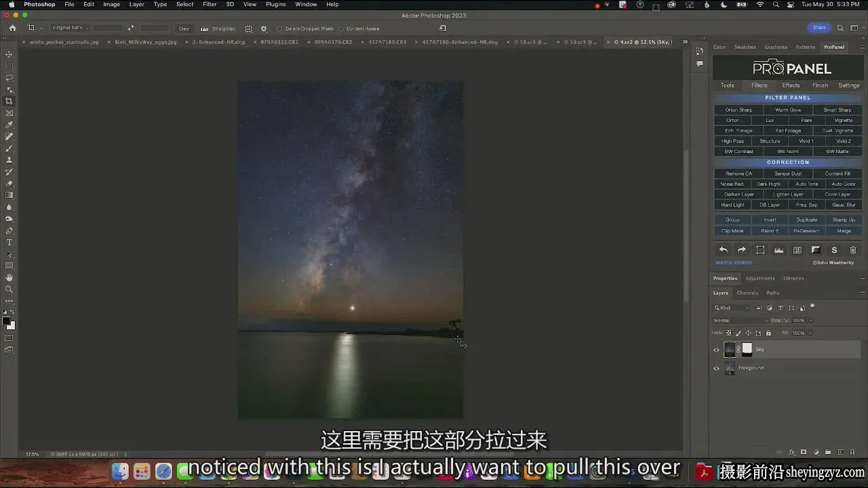Select the Lasso tool
Image resolution: width=868 pixels, height=488 pixels.
[9, 78]
